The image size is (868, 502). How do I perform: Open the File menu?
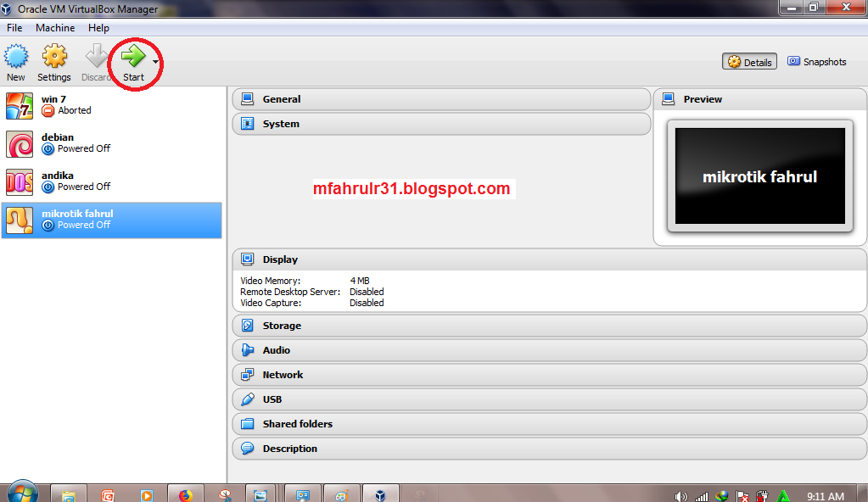pos(14,28)
